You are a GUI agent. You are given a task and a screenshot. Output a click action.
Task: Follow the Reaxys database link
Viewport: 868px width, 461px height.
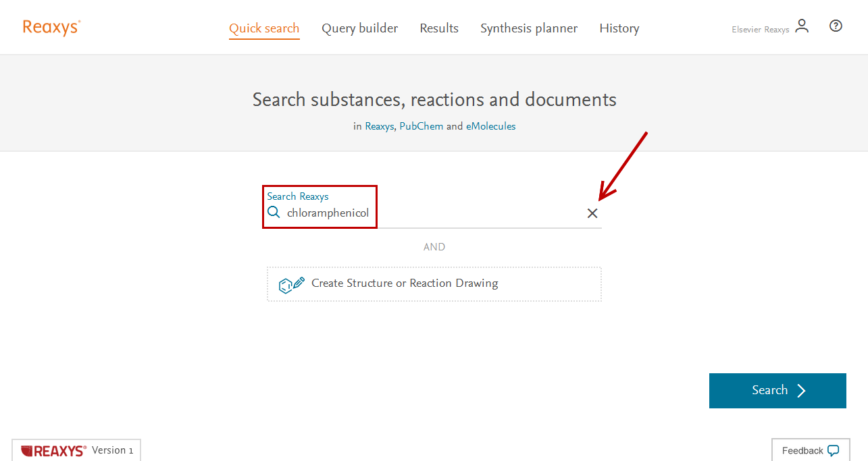coord(379,126)
